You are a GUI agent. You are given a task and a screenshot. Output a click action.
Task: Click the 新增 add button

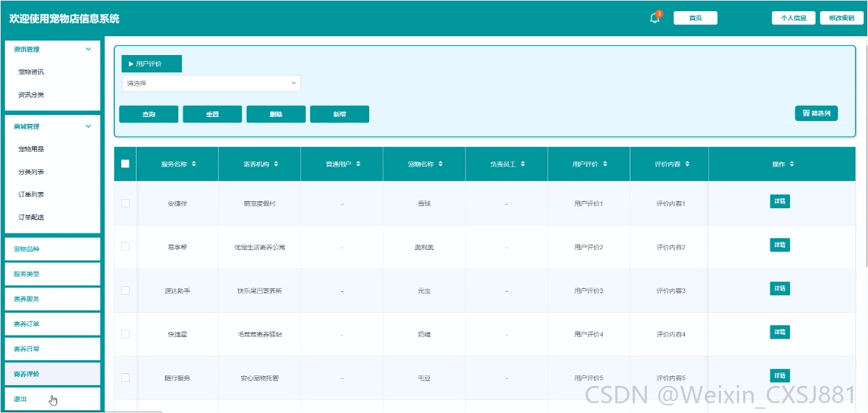[x=339, y=114]
